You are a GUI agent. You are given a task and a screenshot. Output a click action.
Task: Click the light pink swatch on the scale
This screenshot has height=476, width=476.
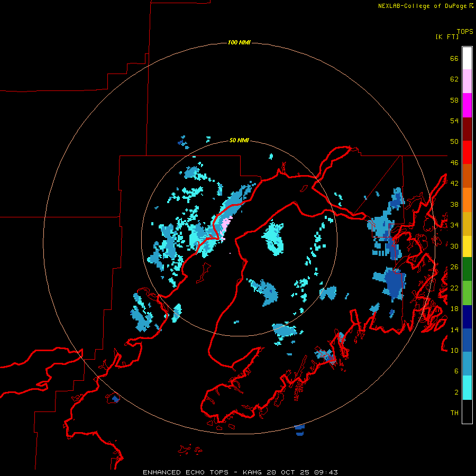[x=467, y=81]
